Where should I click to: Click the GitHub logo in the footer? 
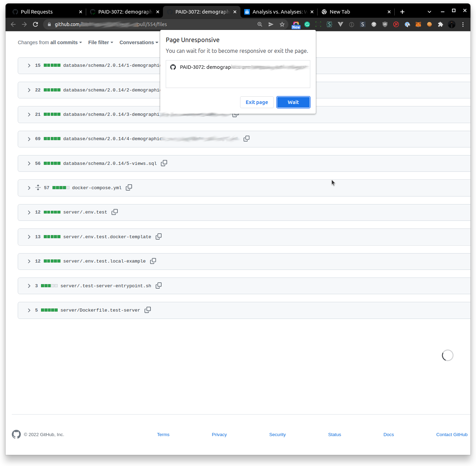[16, 434]
